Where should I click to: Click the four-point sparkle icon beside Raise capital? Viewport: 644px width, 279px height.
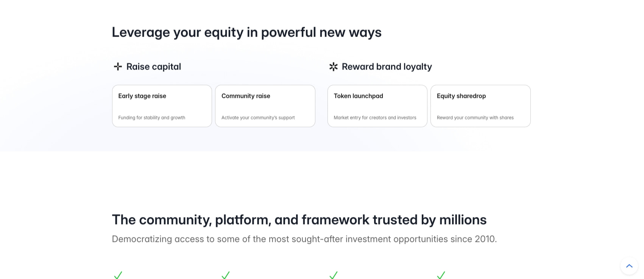pos(118,67)
